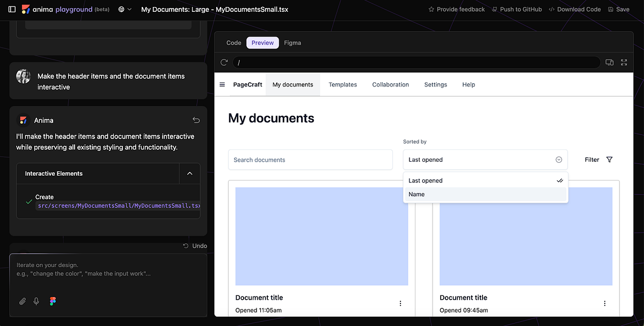644x326 pixels.
Task: Open the three-dot menu on Document title card
Action: coord(400,303)
